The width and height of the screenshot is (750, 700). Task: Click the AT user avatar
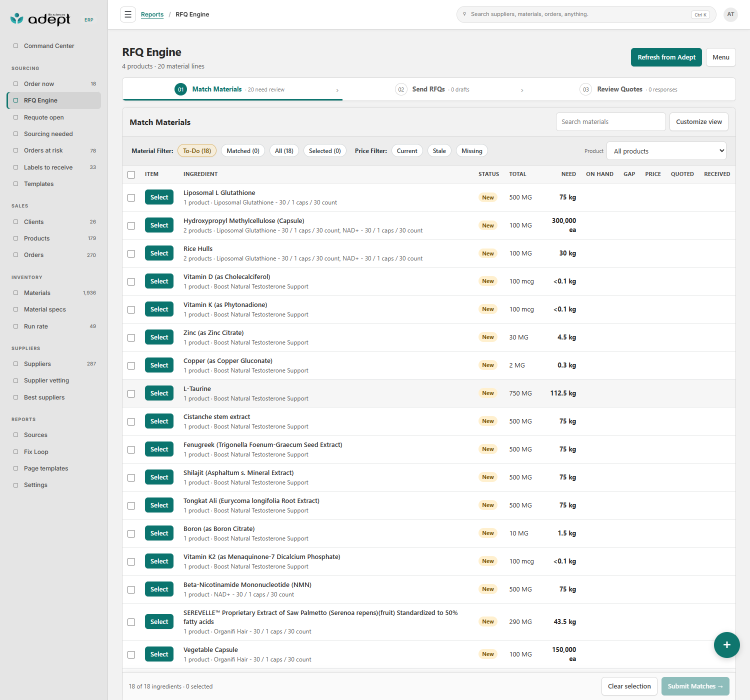pos(730,14)
